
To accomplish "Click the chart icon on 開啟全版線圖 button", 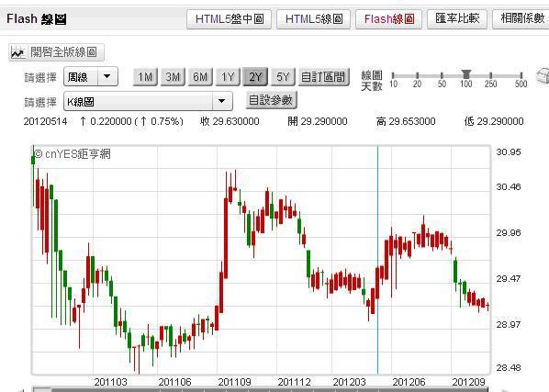I will point(17,52).
